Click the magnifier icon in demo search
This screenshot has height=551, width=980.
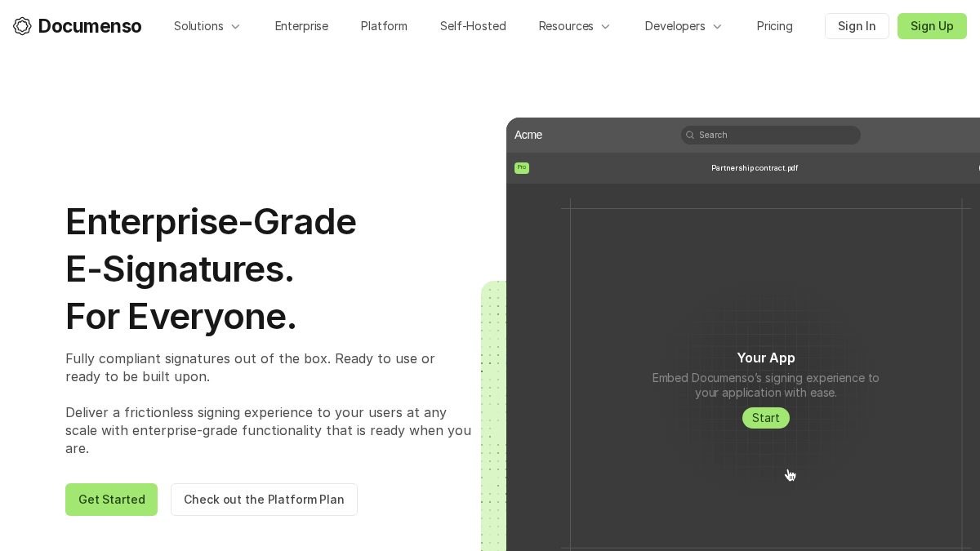pyautogui.click(x=690, y=135)
